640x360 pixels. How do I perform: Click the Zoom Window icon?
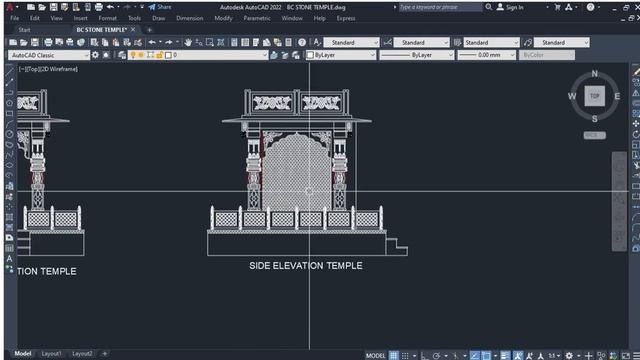210,42
